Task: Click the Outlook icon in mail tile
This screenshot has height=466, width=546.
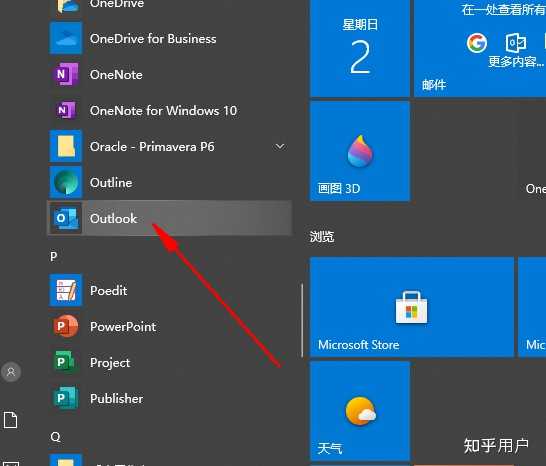Action: tap(516, 43)
